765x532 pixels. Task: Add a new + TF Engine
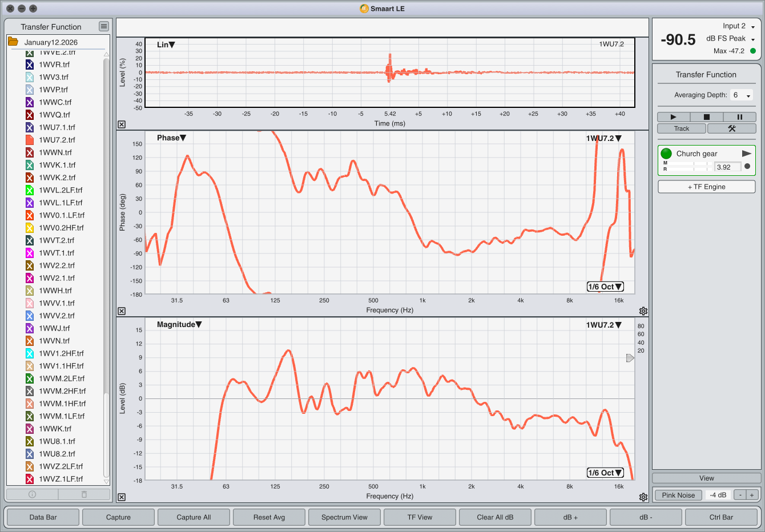click(706, 187)
